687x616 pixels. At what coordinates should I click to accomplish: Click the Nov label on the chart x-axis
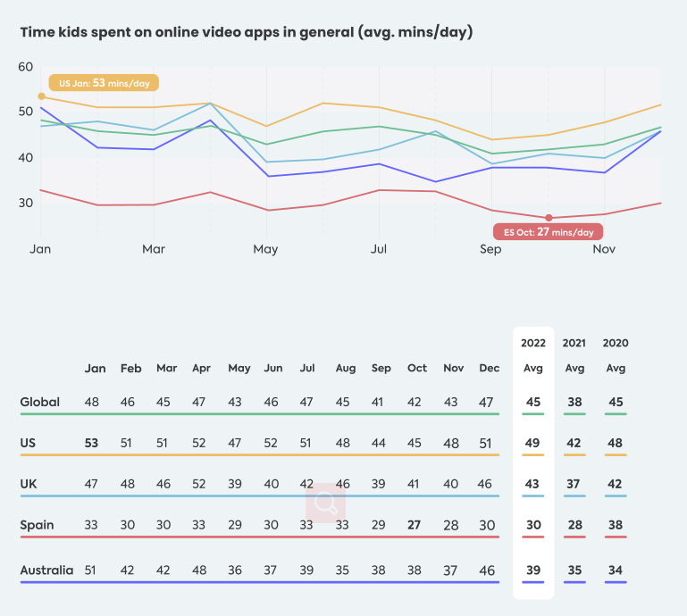tap(604, 249)
